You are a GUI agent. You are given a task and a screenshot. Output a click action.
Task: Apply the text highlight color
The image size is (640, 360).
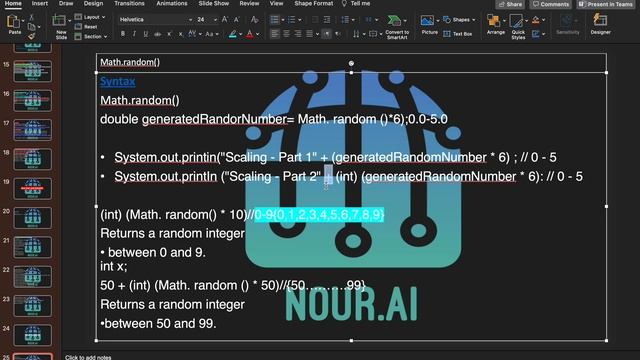tap(233, 34)
